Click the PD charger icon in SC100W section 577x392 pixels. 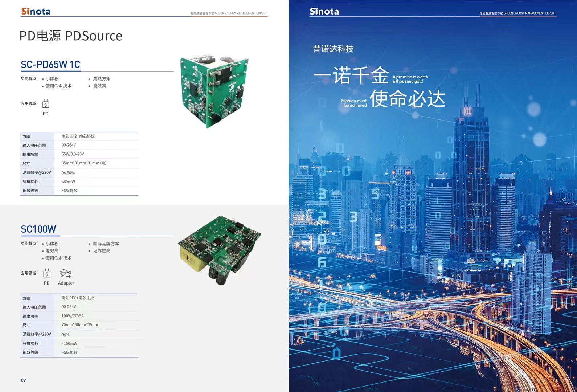47,273
